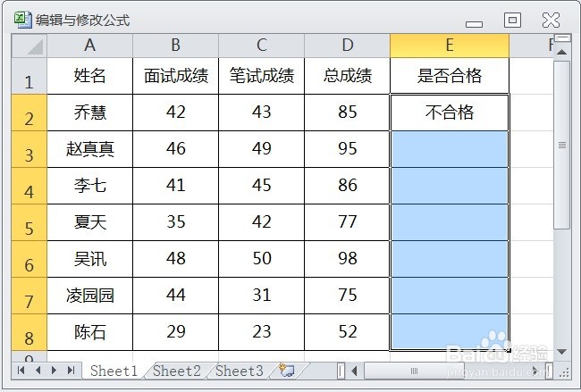This screenshot has height=392, width=581.
Task: Select row 1 header
Action: tap(29, 76)
